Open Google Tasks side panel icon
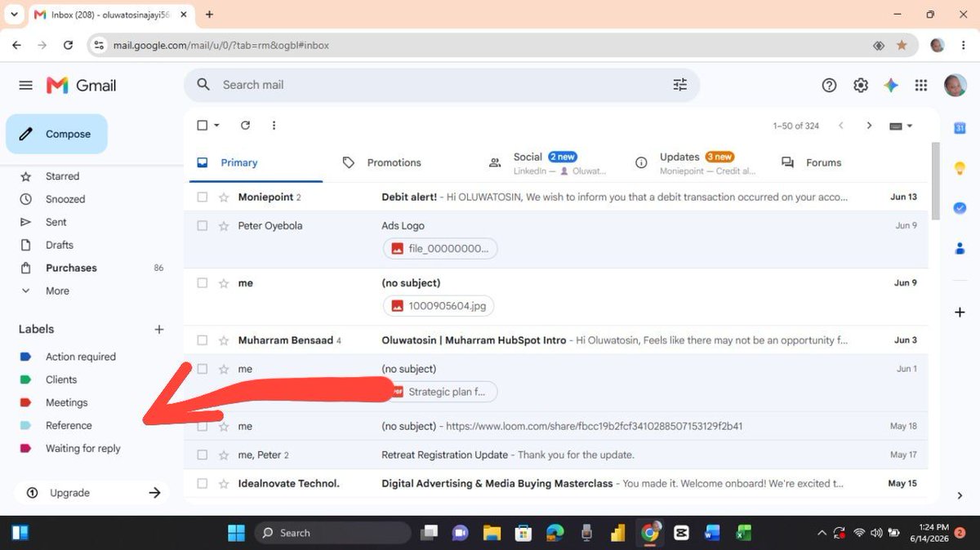980x550 pixels. click(960, 208)
